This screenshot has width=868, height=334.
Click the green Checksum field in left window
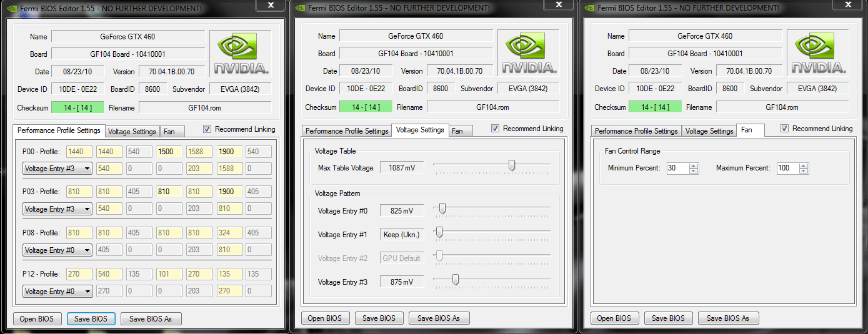pyautogui.click(x=77, y=108)
